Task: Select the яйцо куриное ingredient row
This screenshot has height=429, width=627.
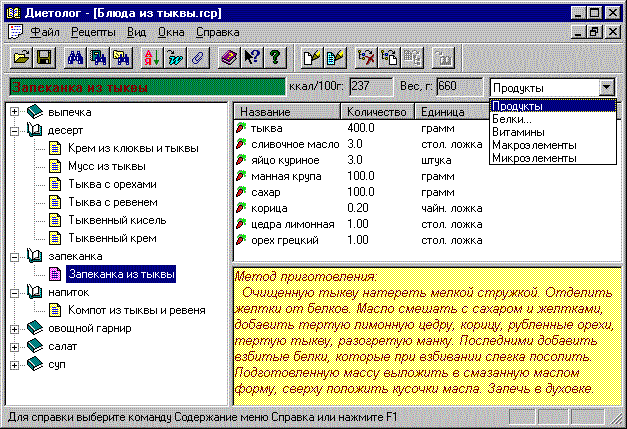Action: pyautogui.click(x=359, y=160)
